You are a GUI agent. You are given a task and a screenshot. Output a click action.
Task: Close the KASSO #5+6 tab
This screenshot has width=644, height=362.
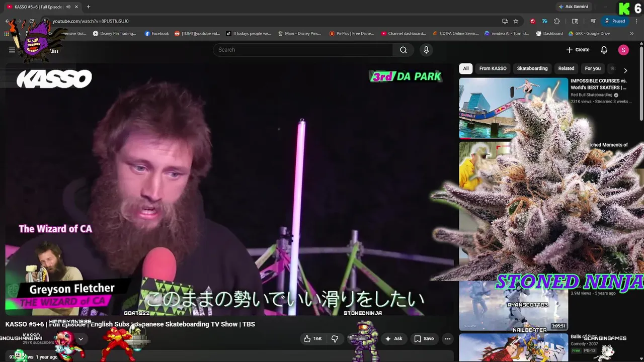pos(76,7)
